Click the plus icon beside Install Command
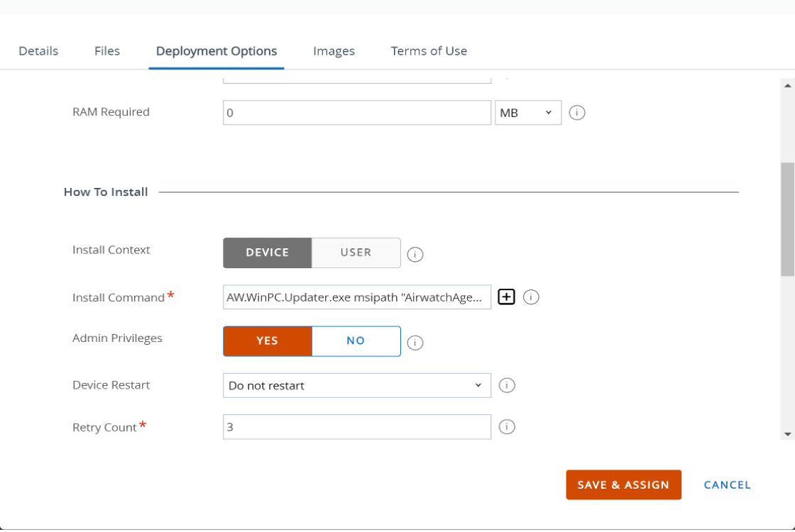 point(506,297)
